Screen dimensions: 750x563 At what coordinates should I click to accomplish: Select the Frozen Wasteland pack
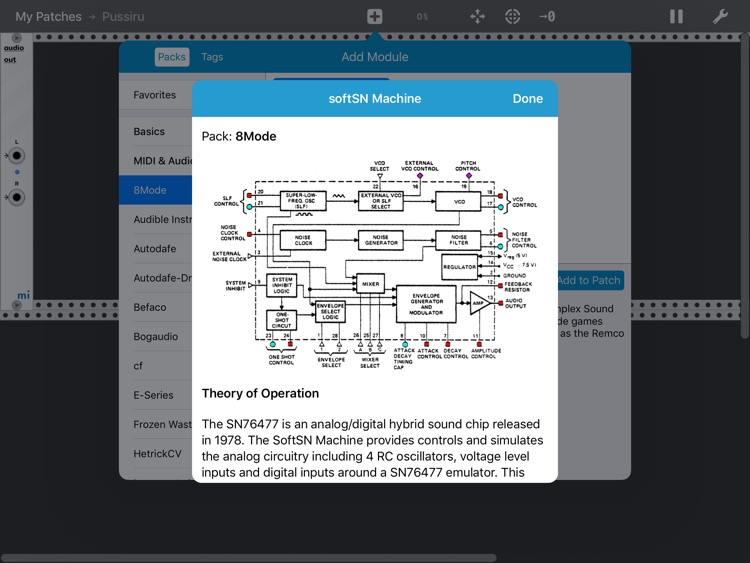[155, 424]
